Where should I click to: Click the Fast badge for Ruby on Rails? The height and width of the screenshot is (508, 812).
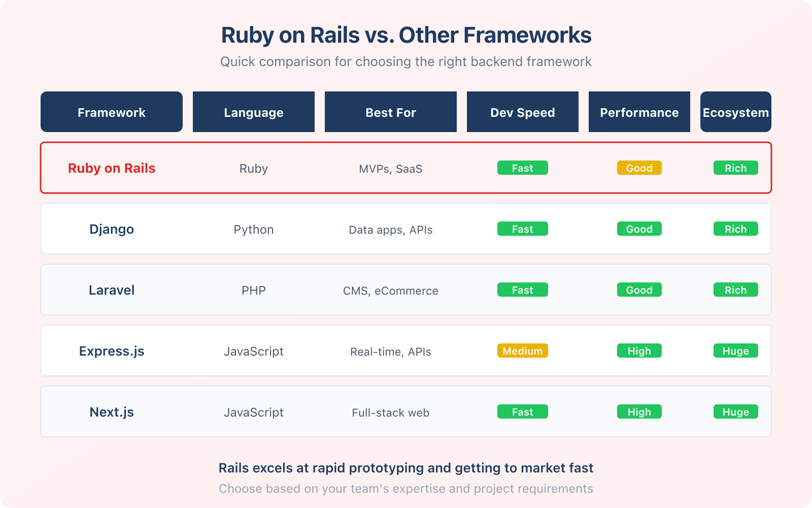(x=522, y=168)
